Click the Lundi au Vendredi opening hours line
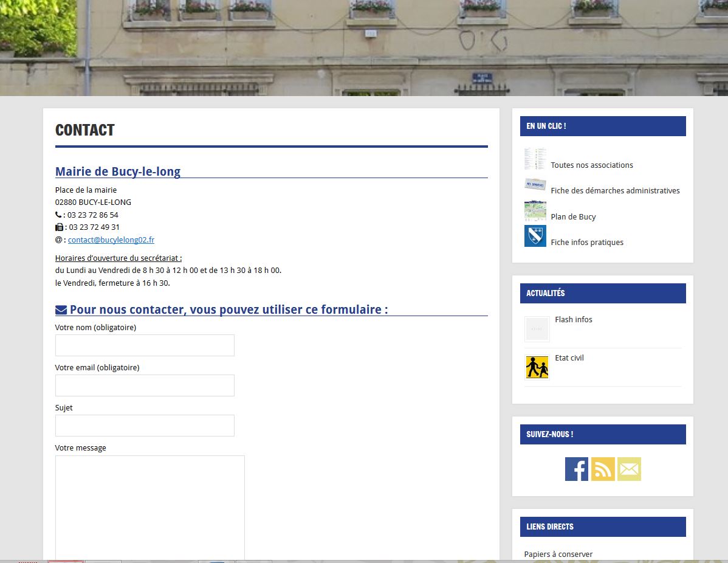 pos(168,271)
